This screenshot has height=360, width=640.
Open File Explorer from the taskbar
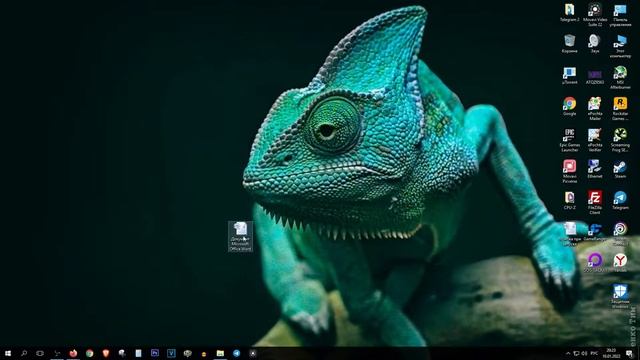click(220, 353)
